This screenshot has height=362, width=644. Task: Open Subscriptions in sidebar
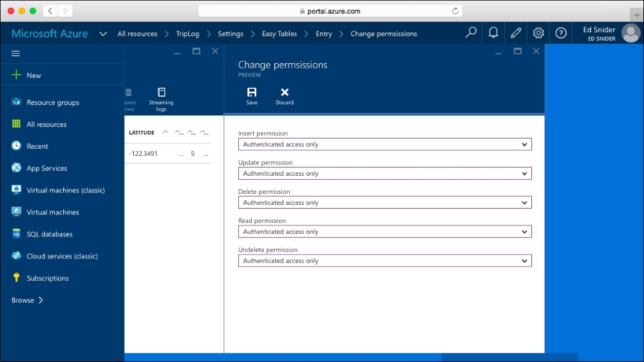pyautogui.click(x=48, y=278)
